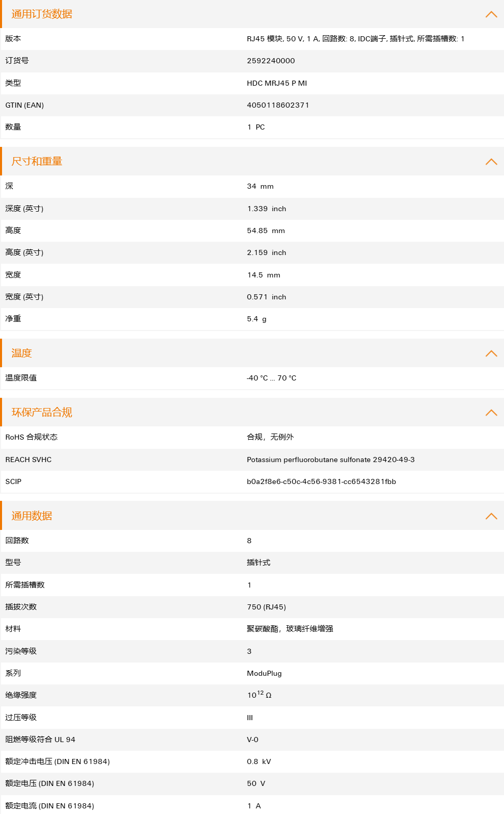Click the depth value 1.339 inch
The height and width of the screenshot is (814, 504).
pos(267,209)
